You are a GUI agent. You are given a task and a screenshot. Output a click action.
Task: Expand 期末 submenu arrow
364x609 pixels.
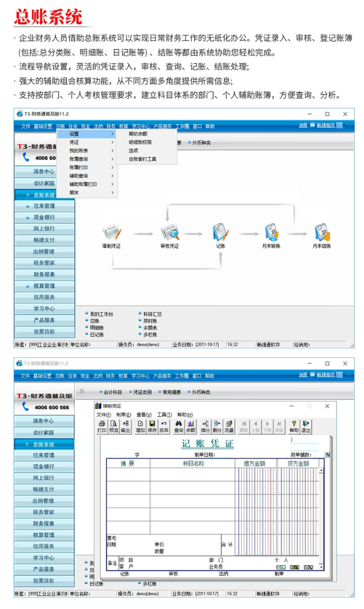tap(113, 193)
